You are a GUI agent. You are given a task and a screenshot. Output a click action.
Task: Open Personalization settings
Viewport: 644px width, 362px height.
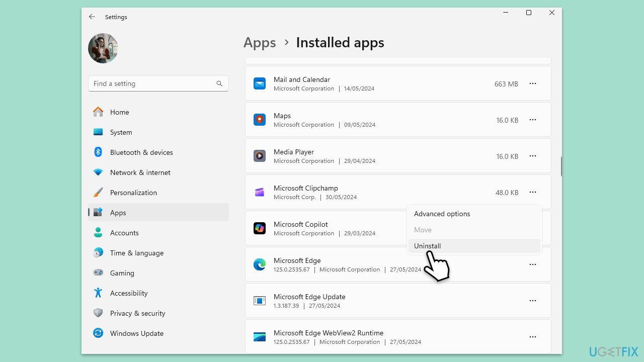point(158,193)
